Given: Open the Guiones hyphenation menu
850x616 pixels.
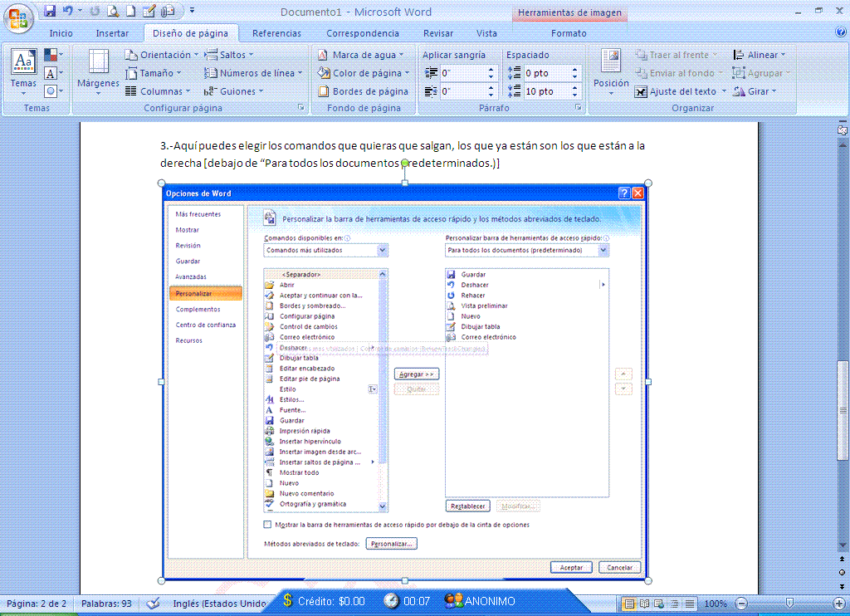Looking at the screenshot, I should [233, 91].
